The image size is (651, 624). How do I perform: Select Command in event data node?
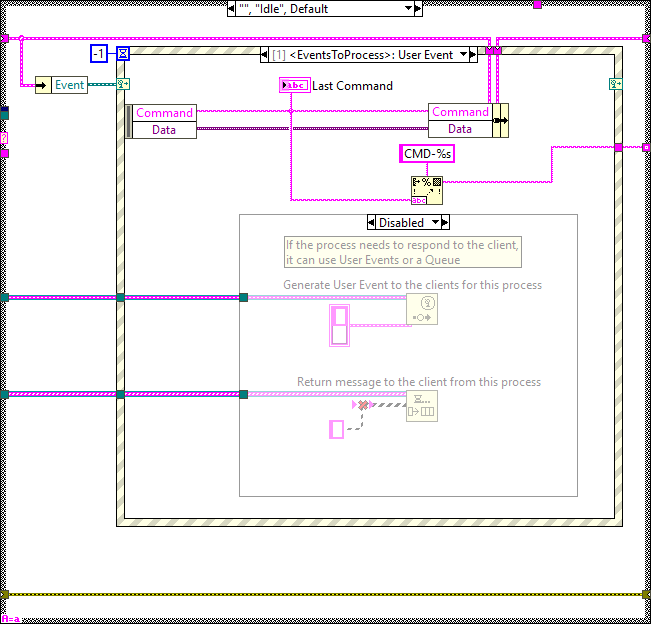(x=164, y=113)
